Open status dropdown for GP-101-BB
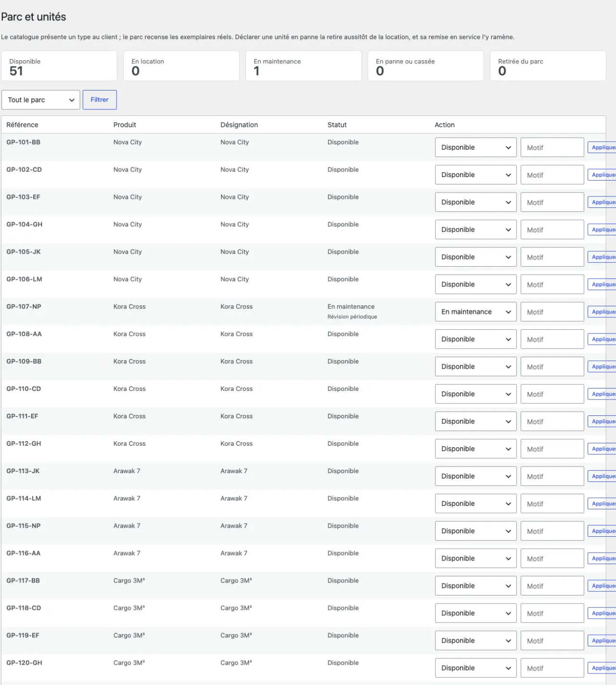Screen dimensions: 616x685 click(475, 147)
